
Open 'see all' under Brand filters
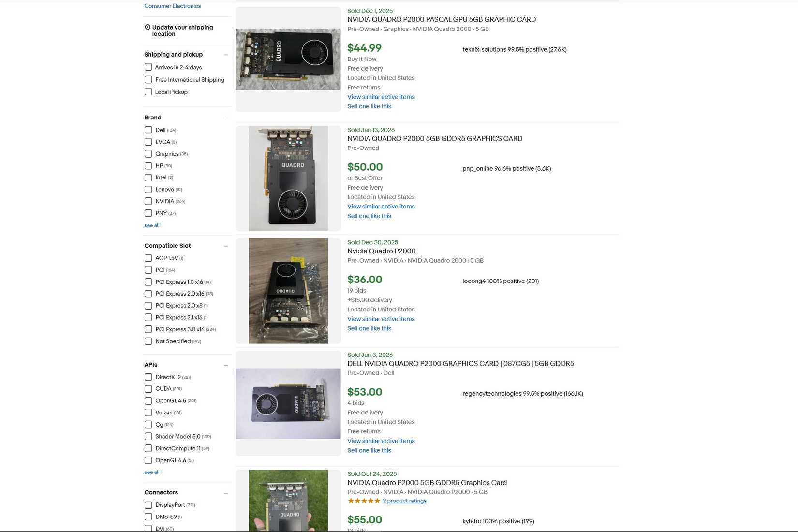click(151, 225)
